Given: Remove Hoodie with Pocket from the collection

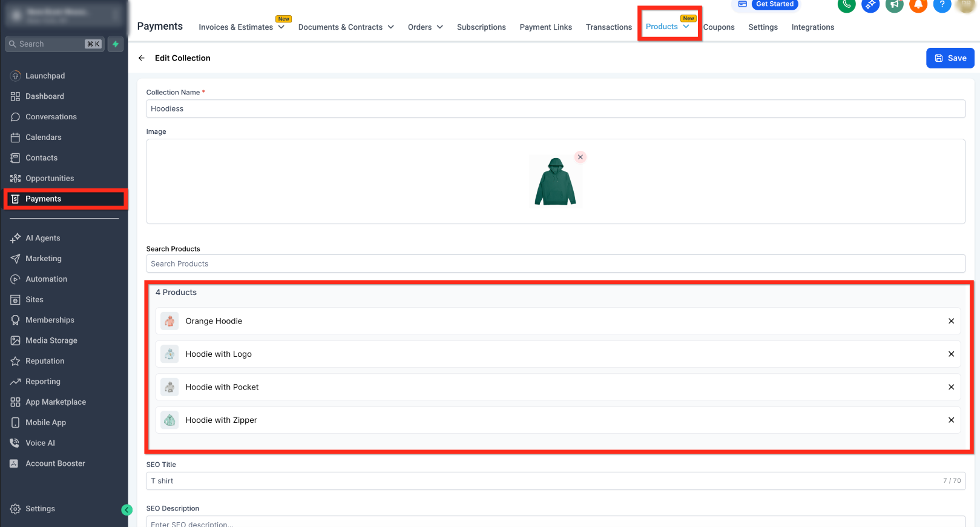Looking at the screenshot, I should tap(952, 387).
